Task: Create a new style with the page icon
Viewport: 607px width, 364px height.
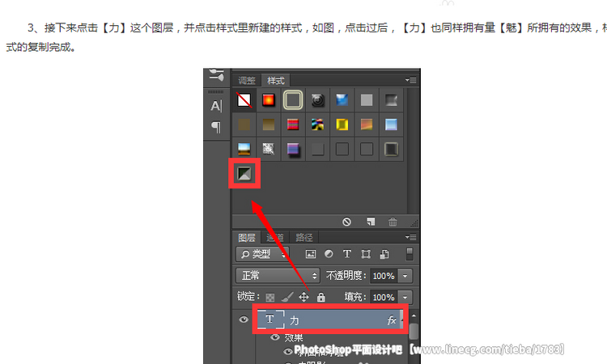Action: click(371, 222)
